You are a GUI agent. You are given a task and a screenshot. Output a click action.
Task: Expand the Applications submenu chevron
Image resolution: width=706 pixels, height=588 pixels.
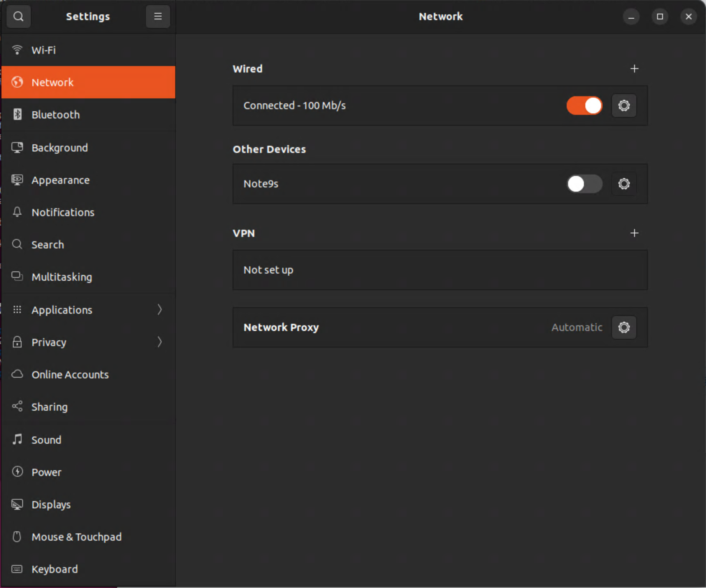pos(159,309)
